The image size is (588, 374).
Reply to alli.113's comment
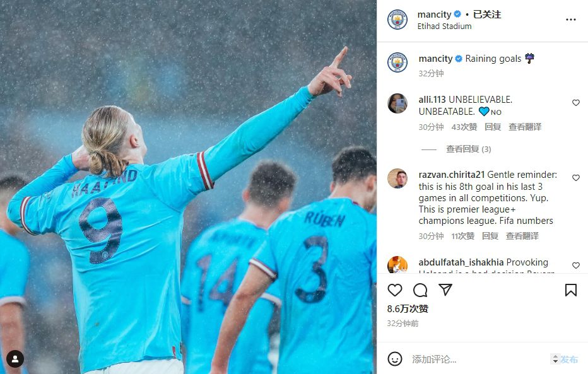pos(493,127)
